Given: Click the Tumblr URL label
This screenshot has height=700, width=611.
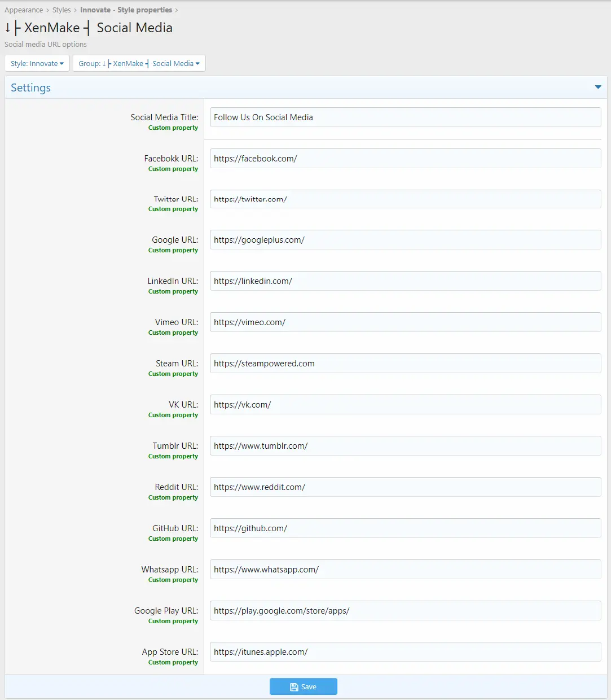Looking at the screenshot, I should click(175, 446).
